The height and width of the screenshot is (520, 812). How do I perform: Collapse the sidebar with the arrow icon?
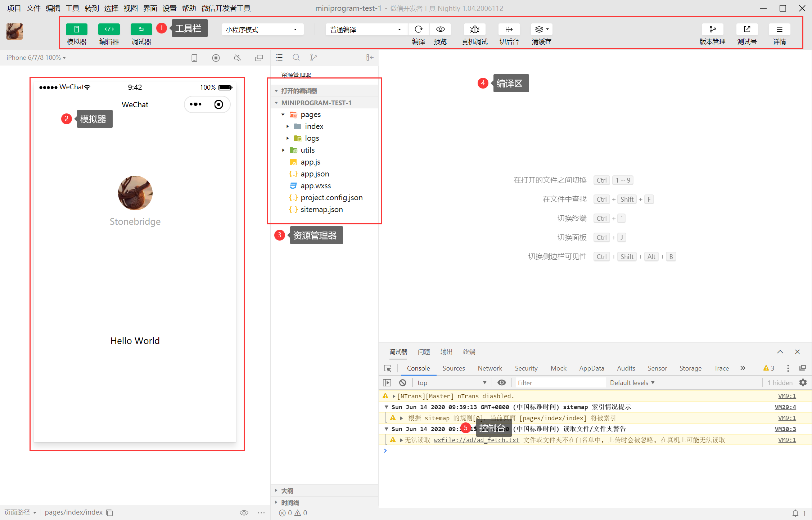coord(370,58)
